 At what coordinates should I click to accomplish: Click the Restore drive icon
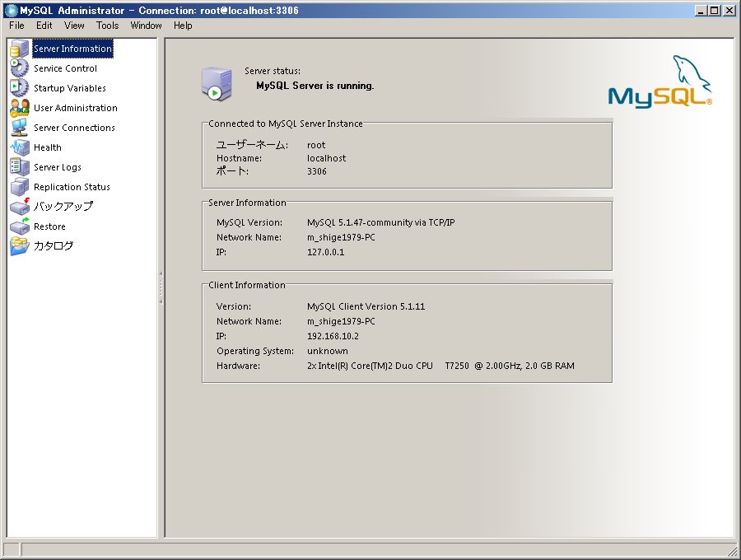20,226
